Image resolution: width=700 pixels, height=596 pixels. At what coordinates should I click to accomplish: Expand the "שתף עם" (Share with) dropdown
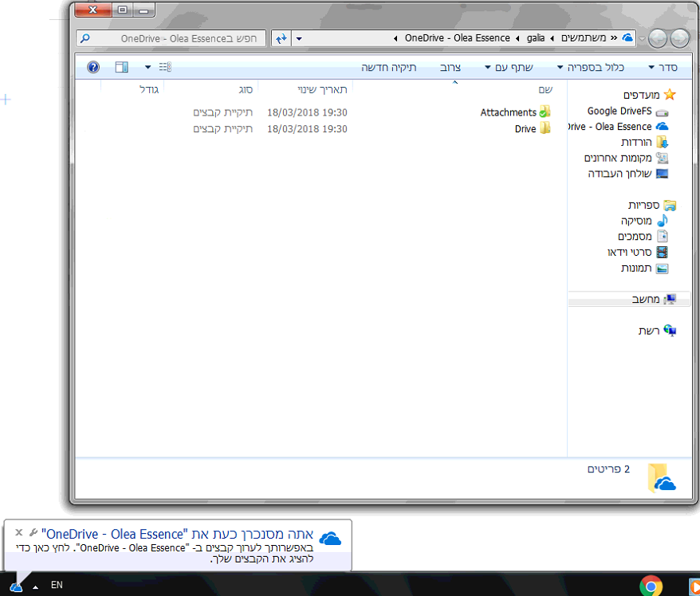pos(508,67)
